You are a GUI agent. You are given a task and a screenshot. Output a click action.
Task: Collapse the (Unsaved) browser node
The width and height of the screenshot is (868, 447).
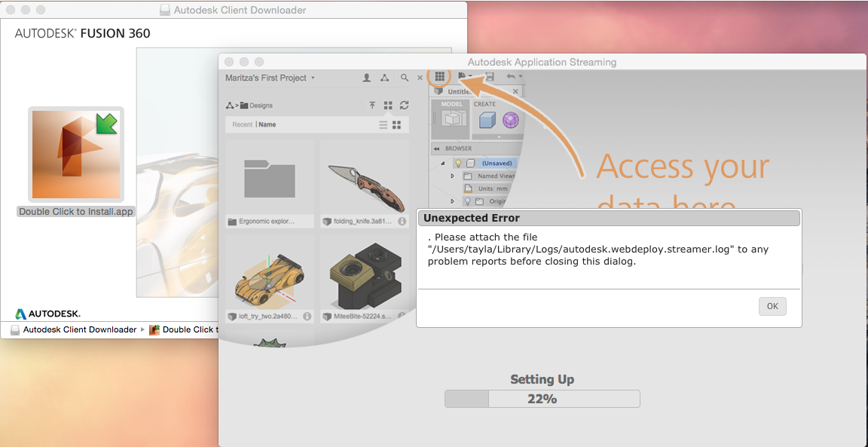[443, 162]
